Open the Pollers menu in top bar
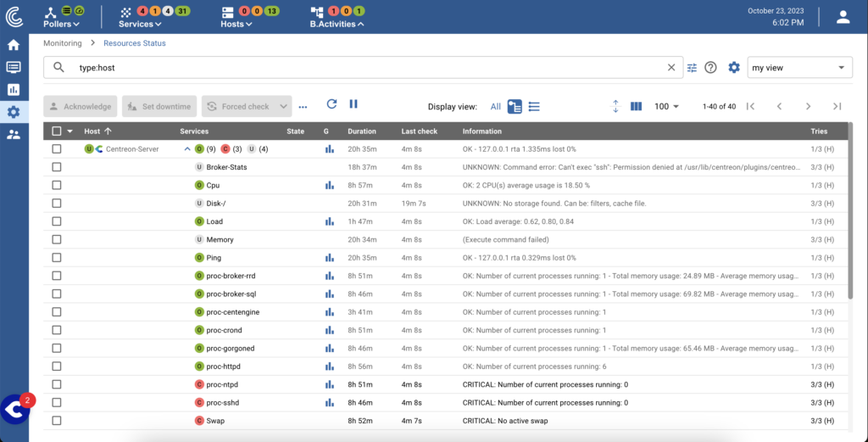 pyautogui.click(x=61, y=24)
